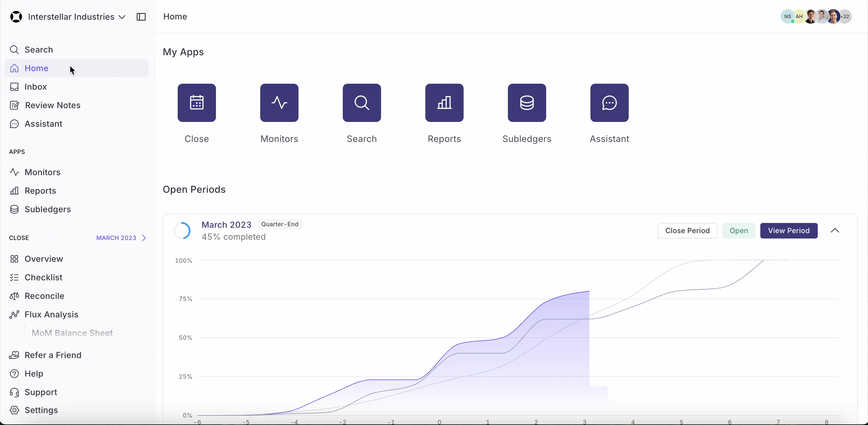Open the Search app tile
This screenshot has height=425, width=868.
362,103
